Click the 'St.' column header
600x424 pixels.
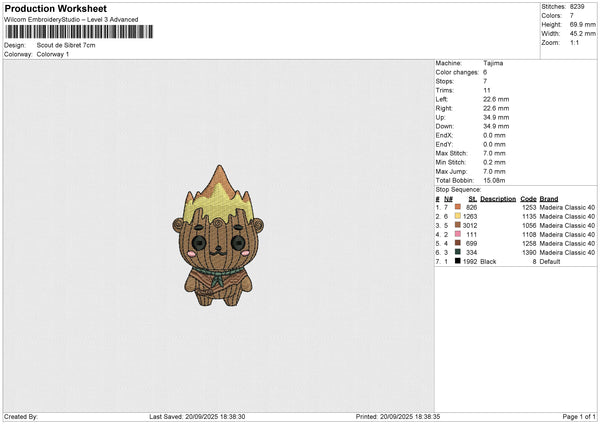pos(473,199)
